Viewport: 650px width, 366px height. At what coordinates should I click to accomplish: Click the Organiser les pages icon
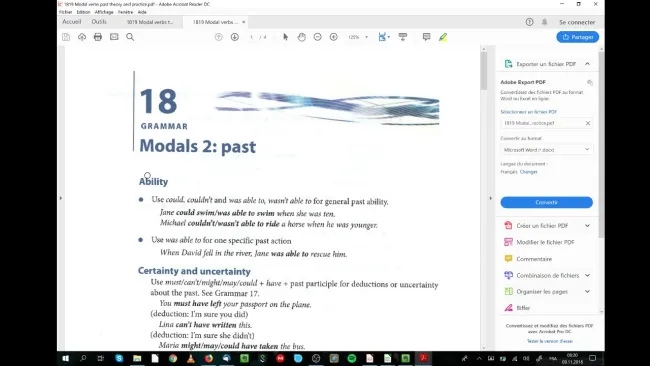pos(508,291)
